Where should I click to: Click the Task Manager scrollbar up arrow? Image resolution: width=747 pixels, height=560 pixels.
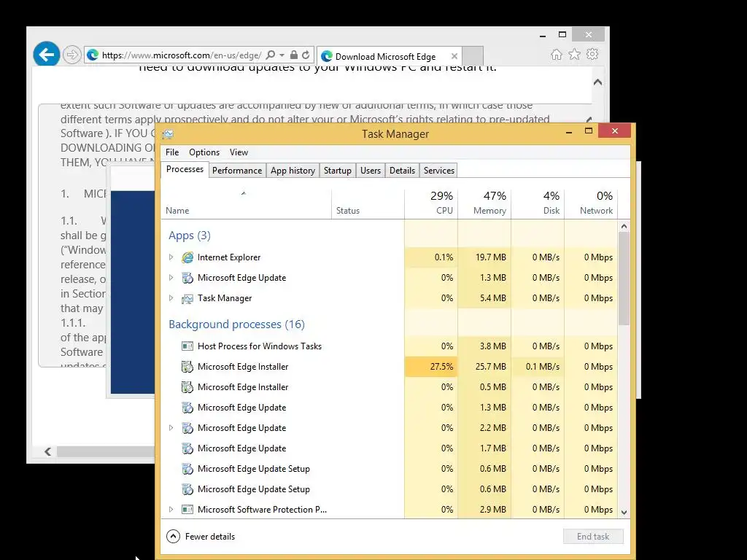tap(624, 226)
